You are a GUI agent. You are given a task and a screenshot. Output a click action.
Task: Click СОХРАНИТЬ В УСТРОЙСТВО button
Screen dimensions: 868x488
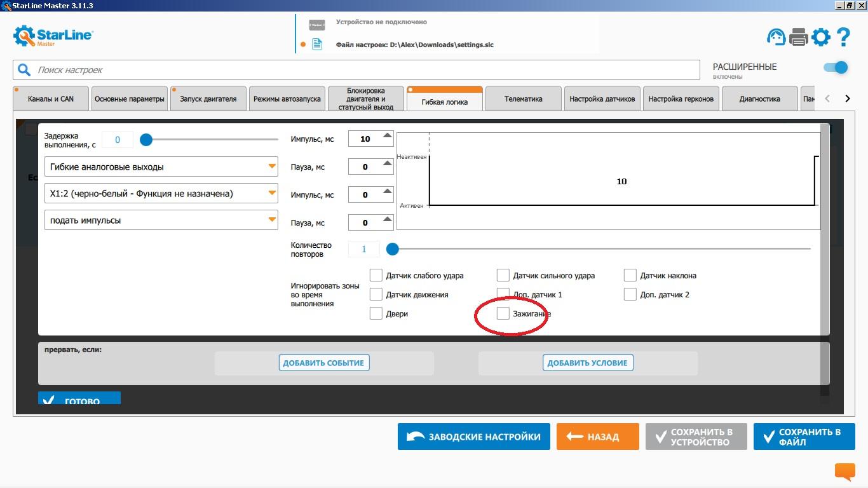tap(696, 437)
